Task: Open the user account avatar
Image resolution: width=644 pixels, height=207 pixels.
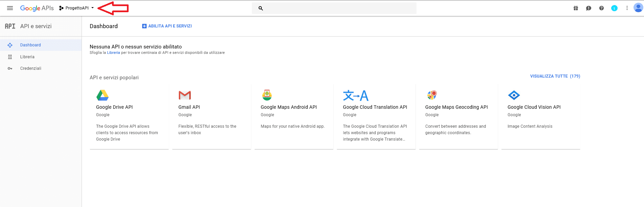Action: click(638, 7)
